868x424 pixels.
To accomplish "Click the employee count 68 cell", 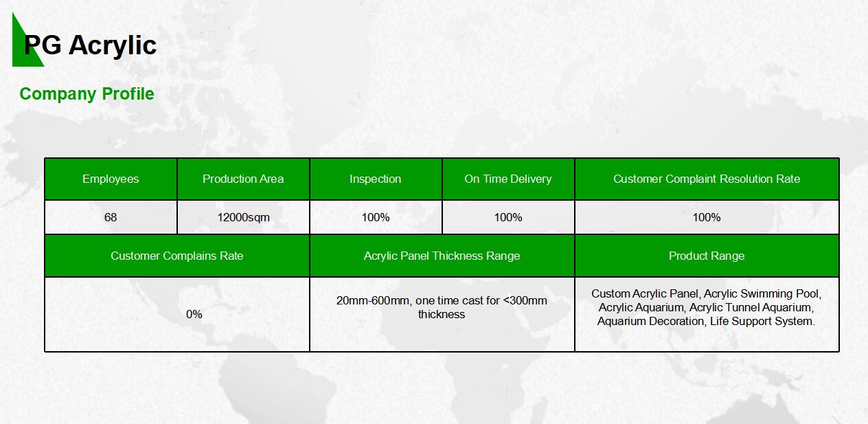I will tap(111, 217).
